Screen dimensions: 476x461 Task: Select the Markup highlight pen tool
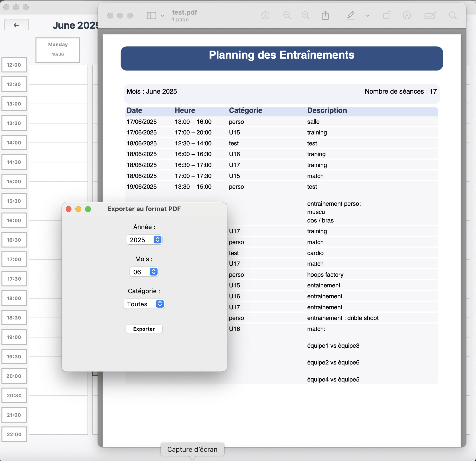point(351,16)
